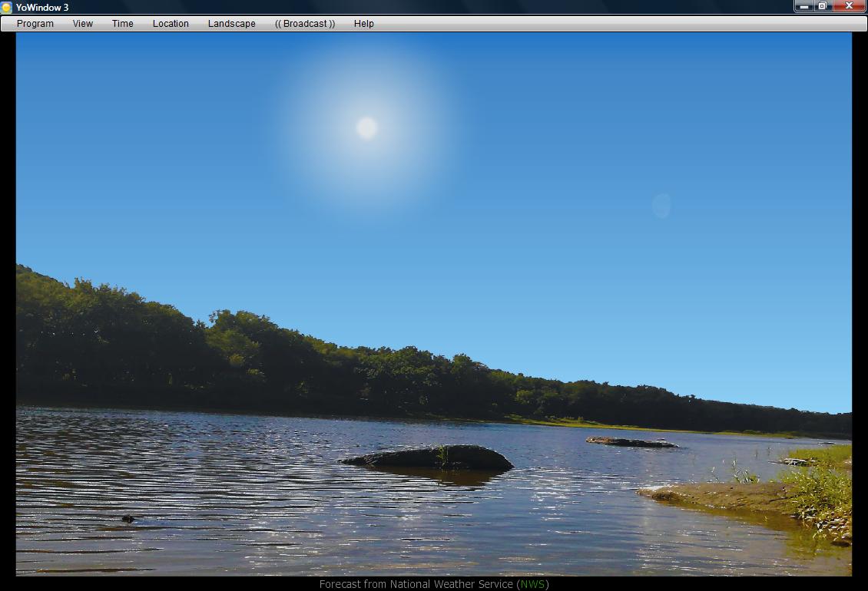This screenshot has height=591, width=868.
Task: Open the Landscape menu
Action: click(x=232, y=24)
